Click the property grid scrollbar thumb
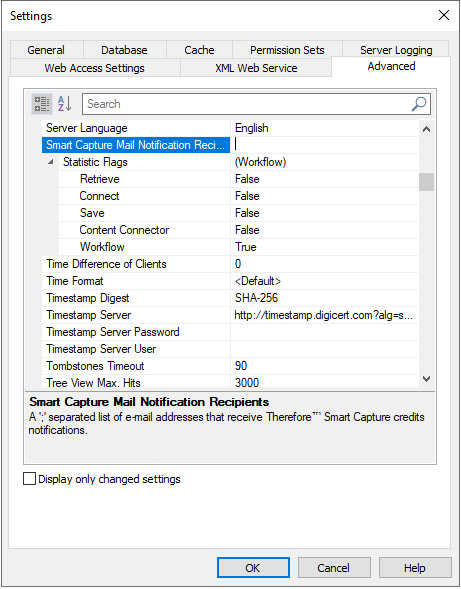This screenshot has height=589, width=461. click(426, 182)
